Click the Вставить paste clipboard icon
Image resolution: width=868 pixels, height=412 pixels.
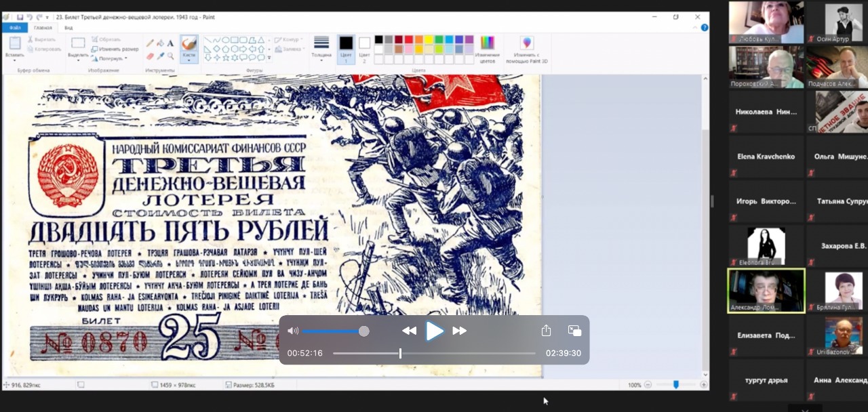14,43
